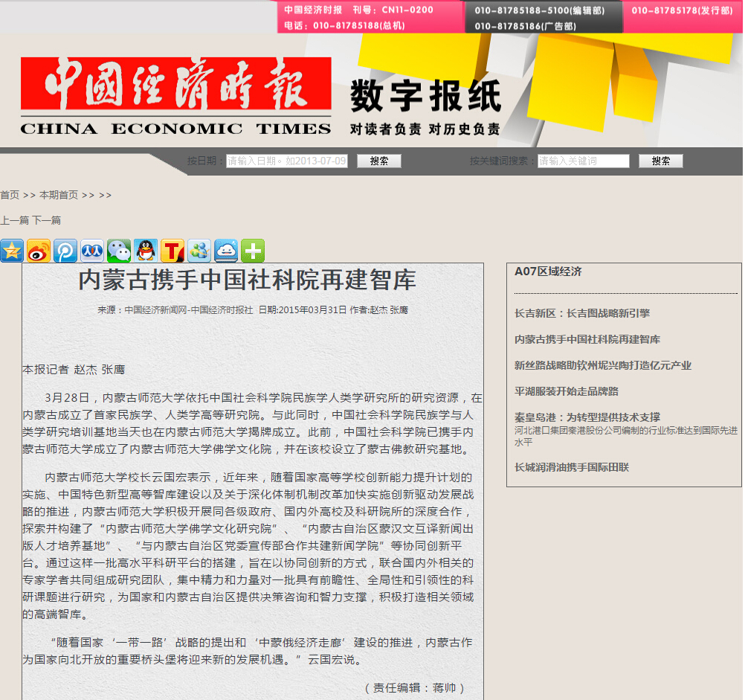This screenshot has height=700, width=745.
Task: Select slogan 对读者负责 对历史负责
Action: [425, 129]
